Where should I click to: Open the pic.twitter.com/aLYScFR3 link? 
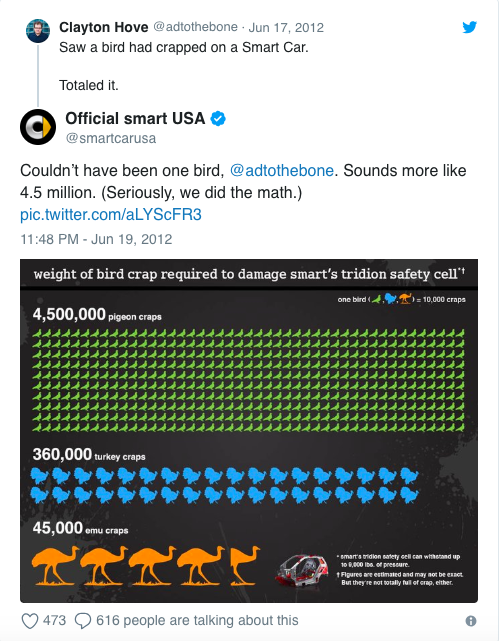pos(111,214)
